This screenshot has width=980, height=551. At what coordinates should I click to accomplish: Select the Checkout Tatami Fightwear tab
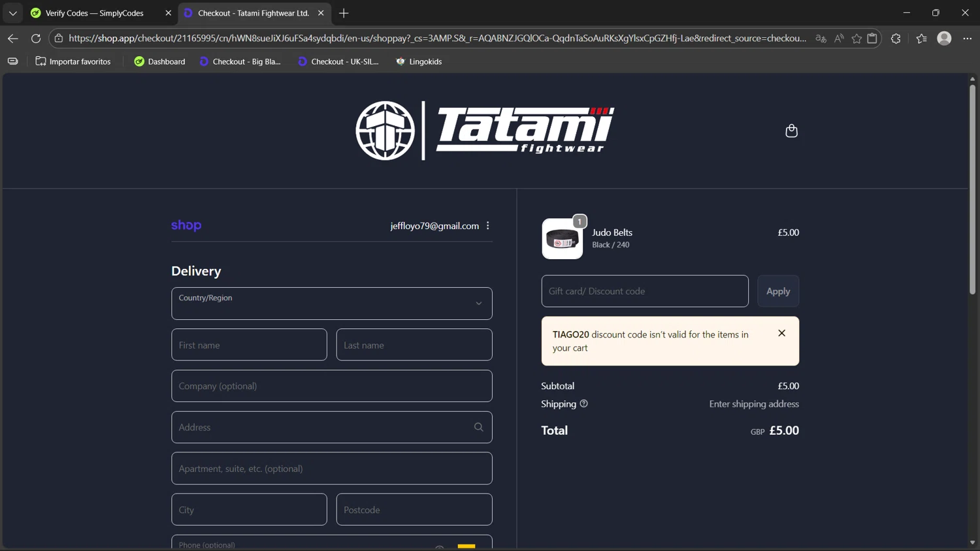pyautogui.click(x=253, y=13)
